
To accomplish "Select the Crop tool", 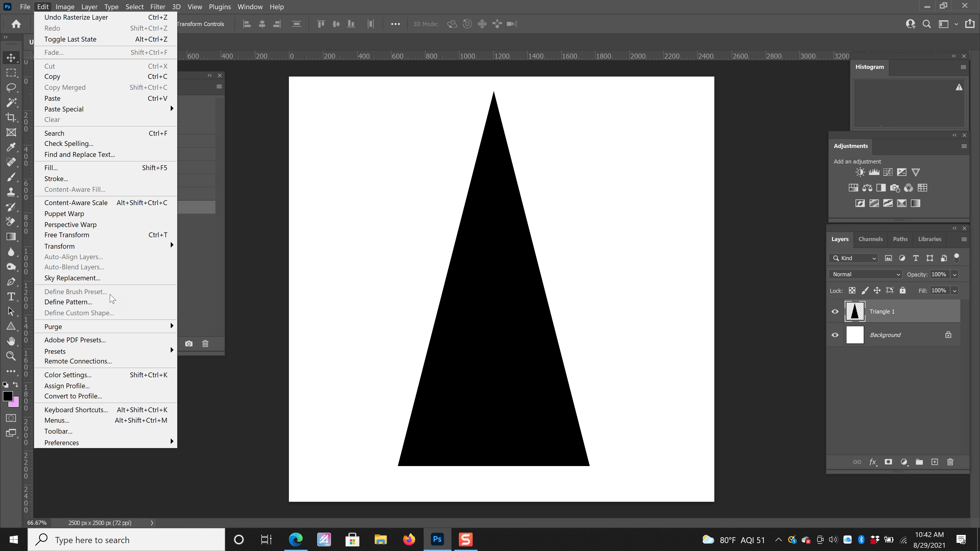I will [x=11, y=118].
